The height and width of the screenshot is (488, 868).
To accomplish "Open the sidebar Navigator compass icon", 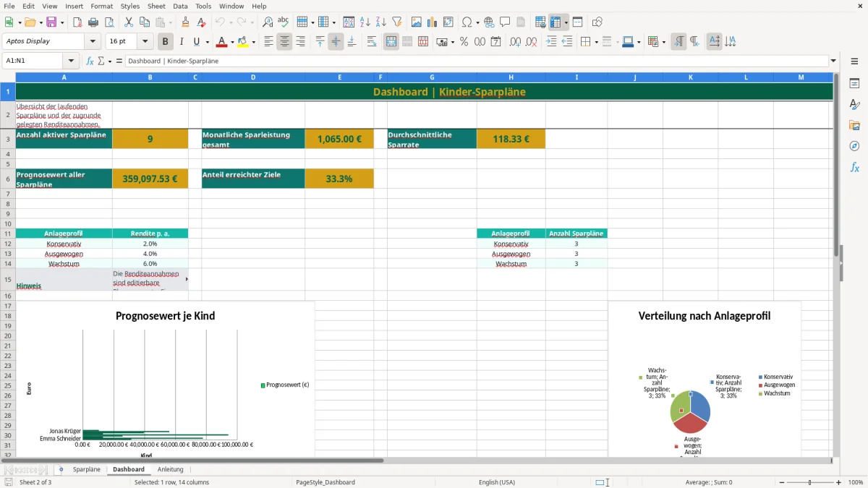I will pyautogui.click(x=854, y=146).
